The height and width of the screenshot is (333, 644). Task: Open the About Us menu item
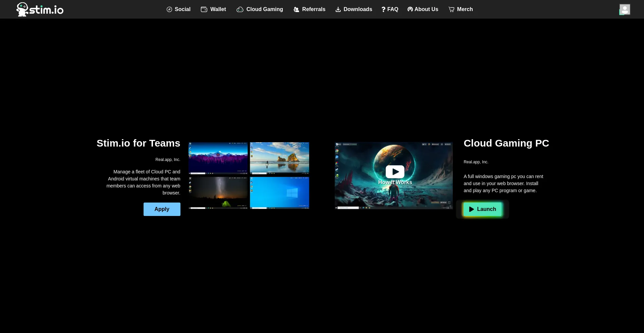point(423,9)
